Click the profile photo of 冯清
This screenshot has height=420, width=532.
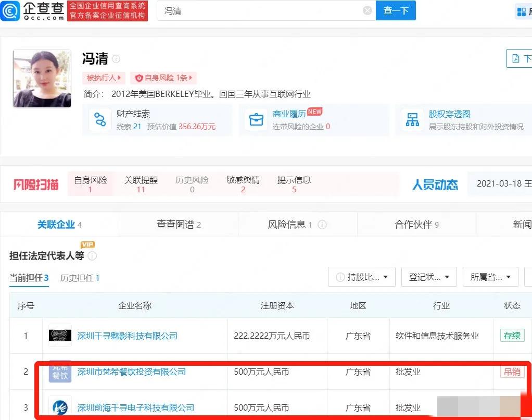[x=42, y=79]
